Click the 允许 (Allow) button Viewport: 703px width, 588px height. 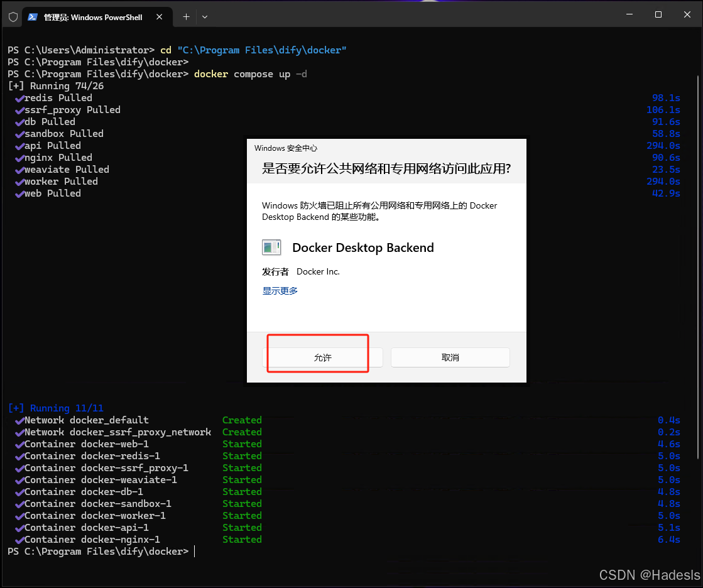322,357
